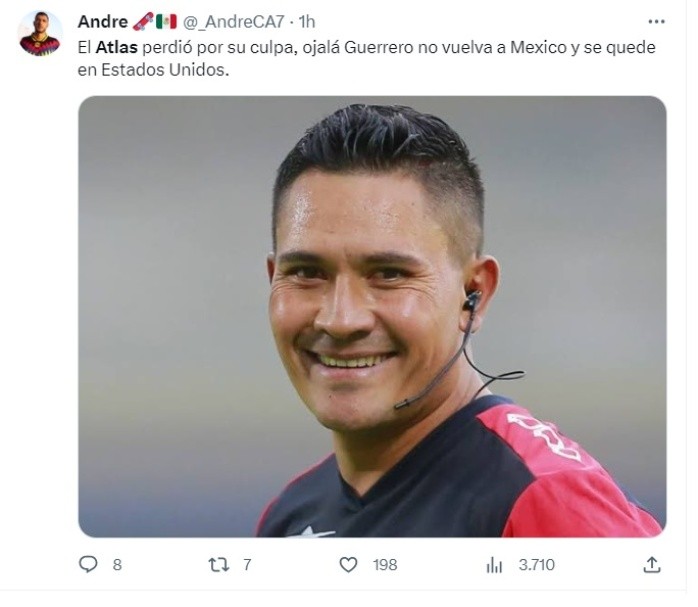Click the 3.710 views count
Screen dimensions: 698x607
coord(536,565)
